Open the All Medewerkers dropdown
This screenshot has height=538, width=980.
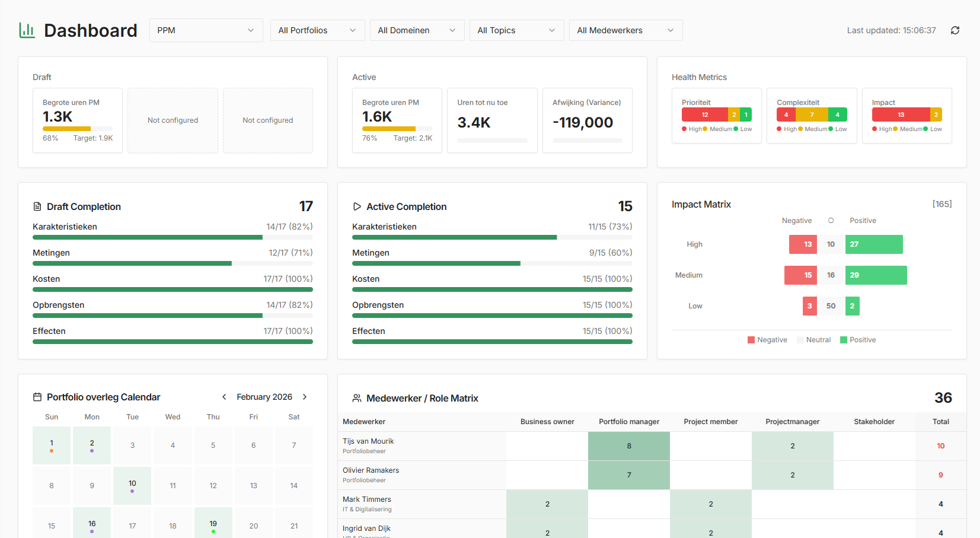pos(625,30)
